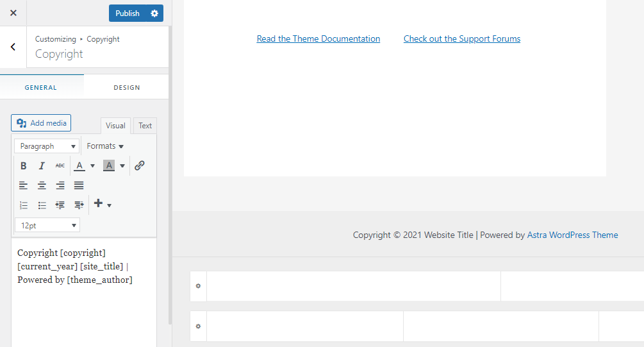Open the text color picker arrow
This screenshot has width=644, height=347.
[x=92, y=166]
